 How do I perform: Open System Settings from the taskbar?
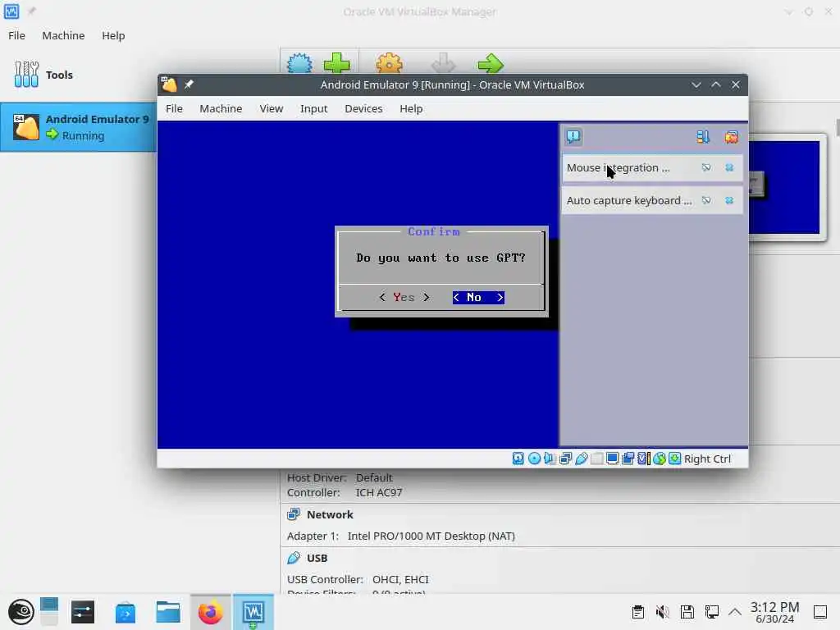pos(83,612)
